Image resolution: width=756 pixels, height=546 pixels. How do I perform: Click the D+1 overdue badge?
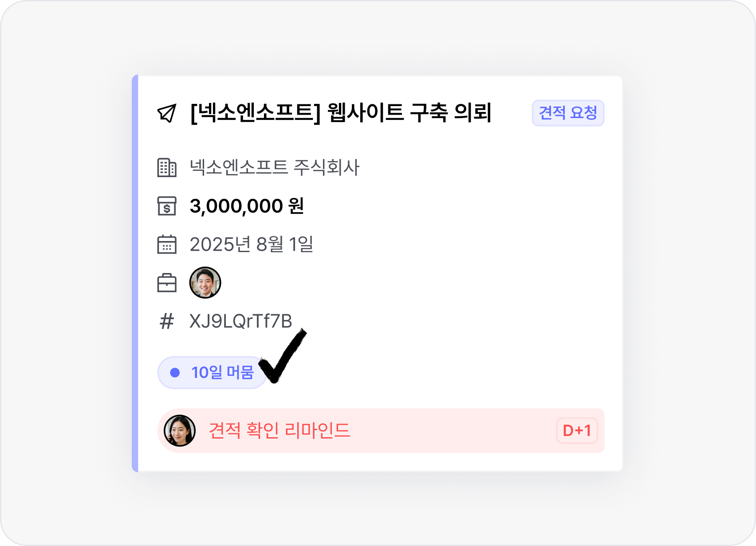tap(577, 431)
